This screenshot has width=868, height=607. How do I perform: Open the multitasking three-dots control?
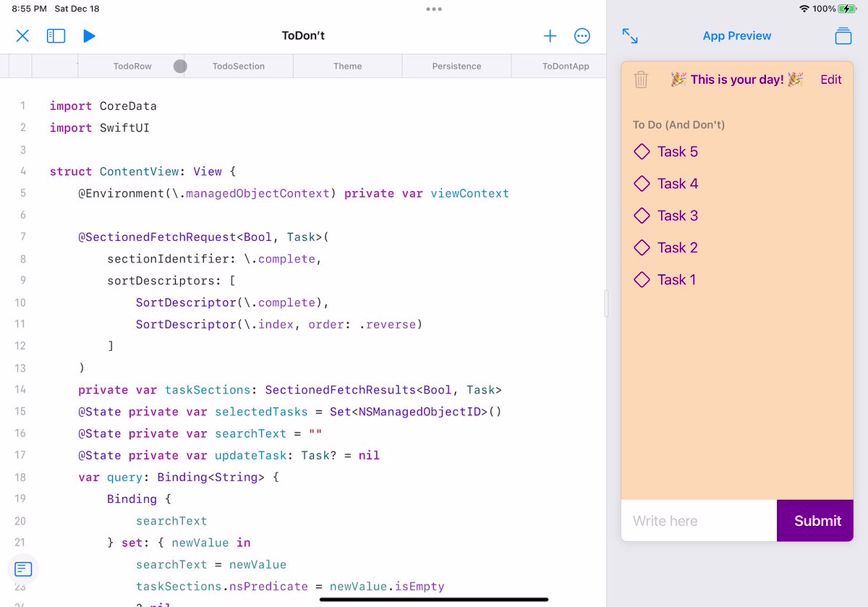(434, 9)
